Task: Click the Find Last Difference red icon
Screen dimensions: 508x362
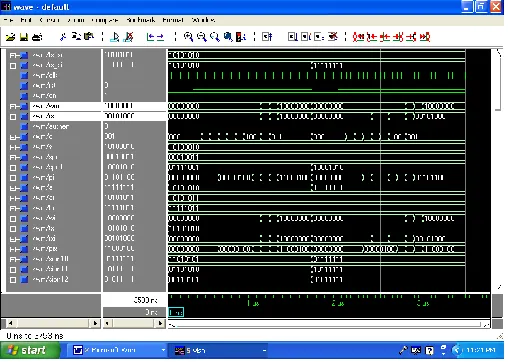Action: [425, 37]
